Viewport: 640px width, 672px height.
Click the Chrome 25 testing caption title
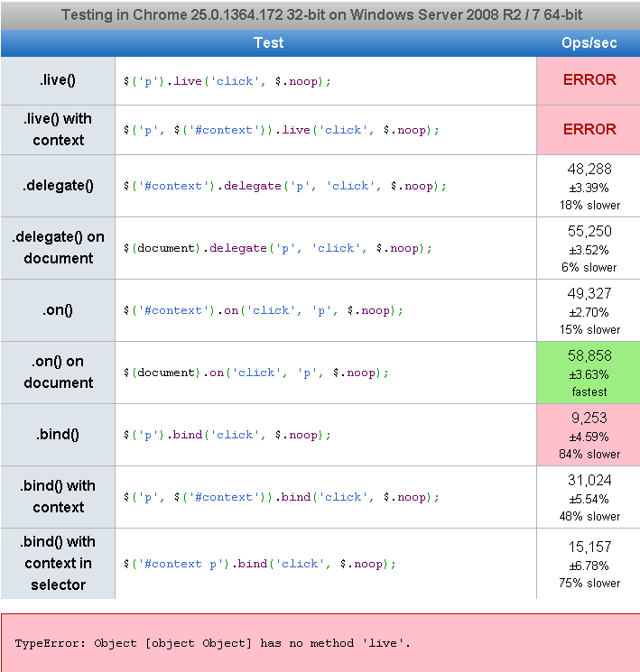[320, 15]
